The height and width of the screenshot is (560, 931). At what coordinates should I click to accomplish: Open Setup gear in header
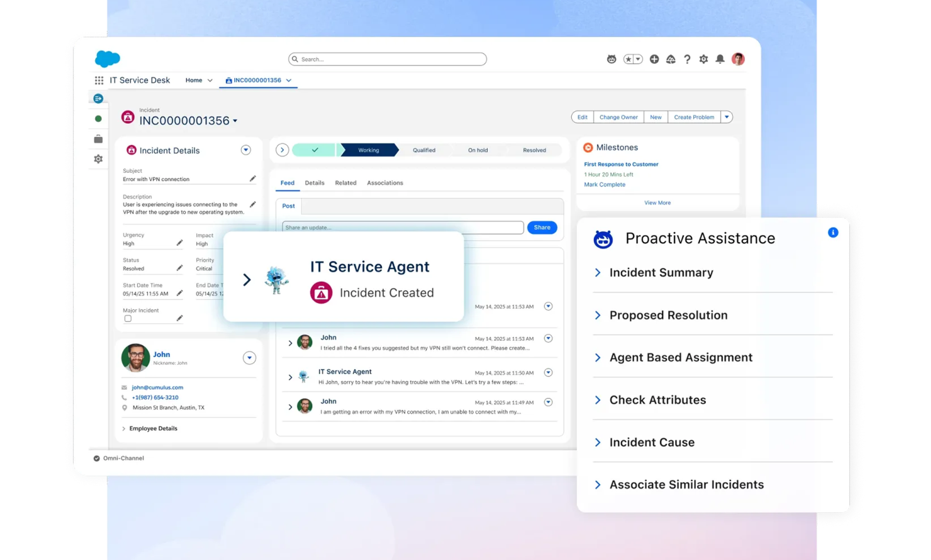704,59
